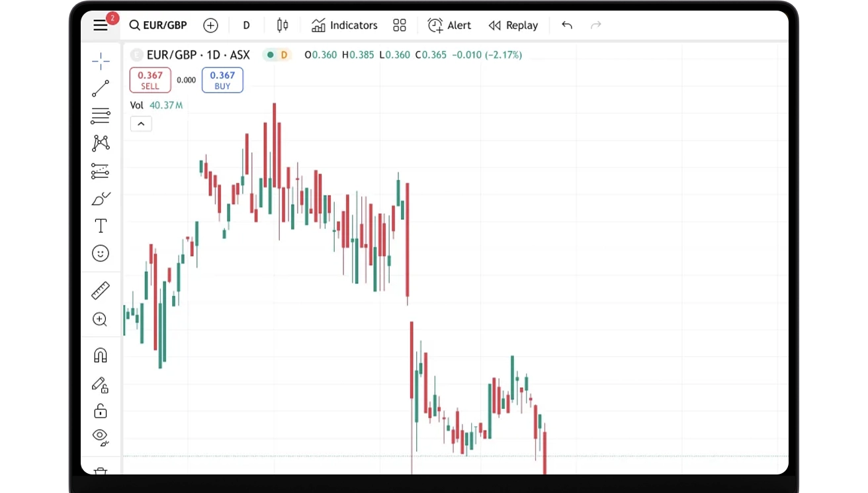868x493 pixels.
Task: Select the Text annotation tool
Action: [101, 226]
